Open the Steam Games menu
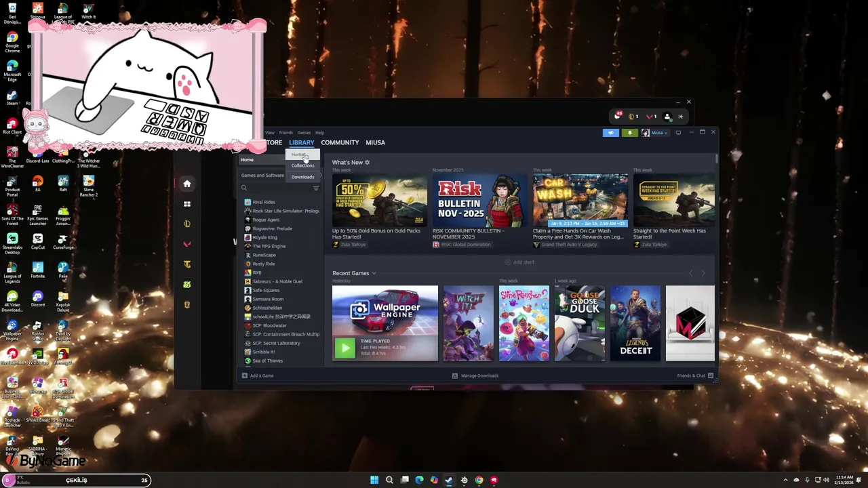Screen dimensions: 868x488 point(304,133)
